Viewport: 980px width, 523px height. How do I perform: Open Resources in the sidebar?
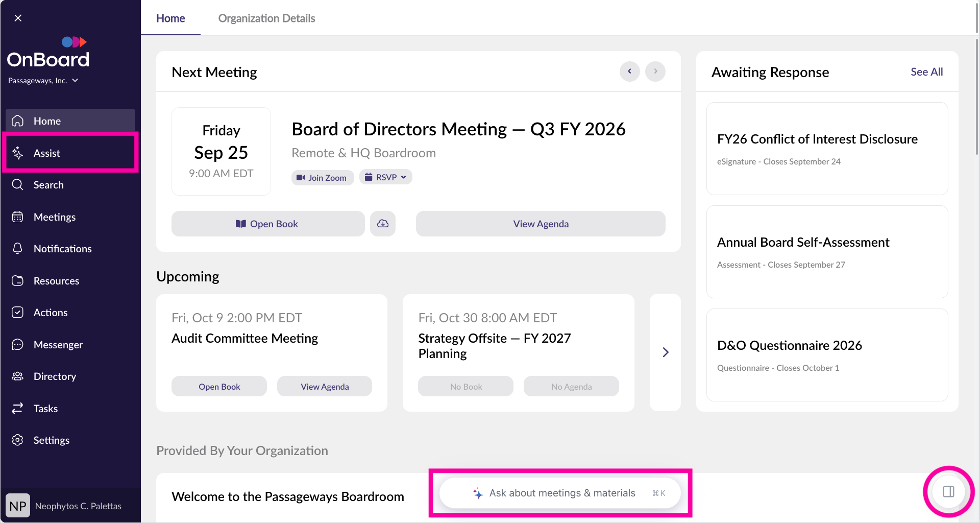[70, 281]
